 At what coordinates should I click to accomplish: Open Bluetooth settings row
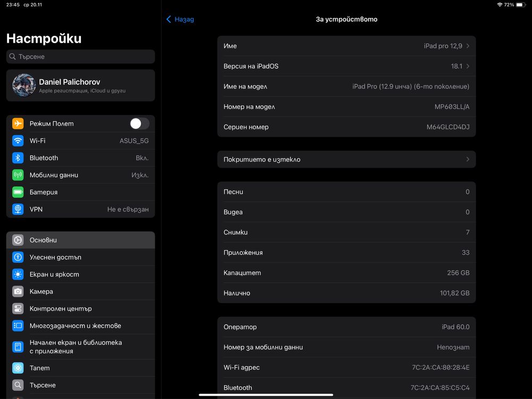coord(80,158)
